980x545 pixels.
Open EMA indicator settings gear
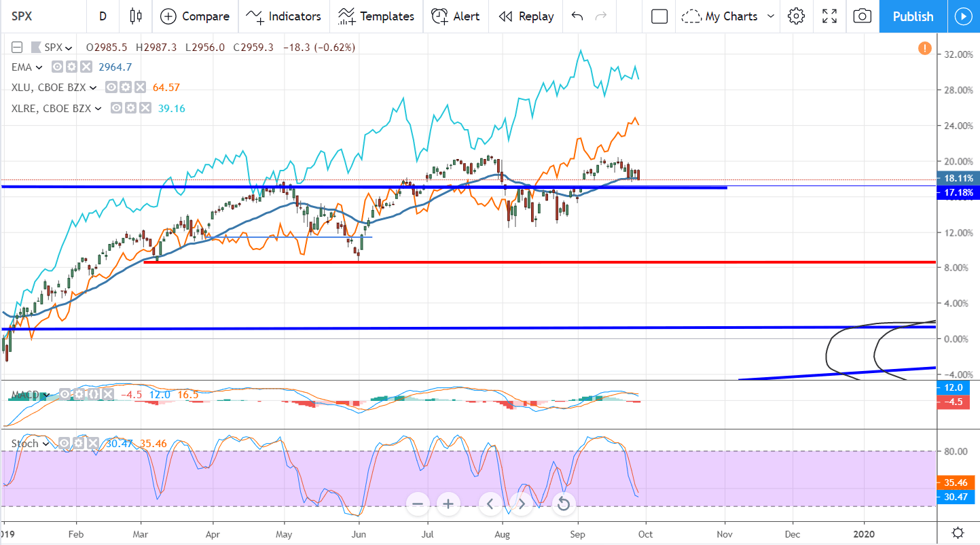pyautogui.click(x=71, y=67)
